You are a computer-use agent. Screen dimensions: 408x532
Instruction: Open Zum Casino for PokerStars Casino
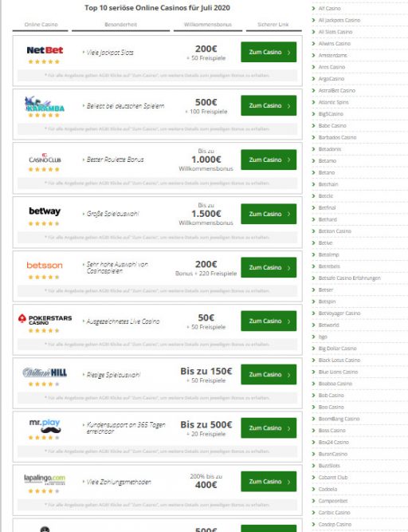pyautogui.click(x=269, y=321)
